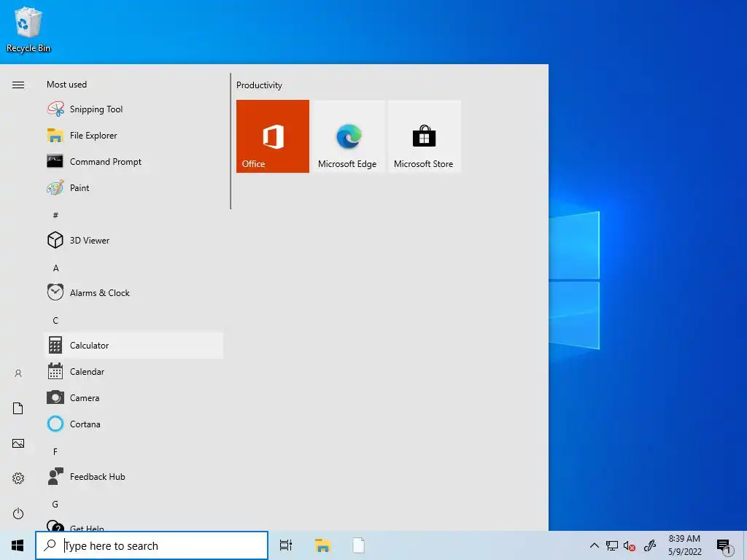The image size is (747, 560).
Task: Open the Microsoft Edge tile
Action: coord(348,136)
